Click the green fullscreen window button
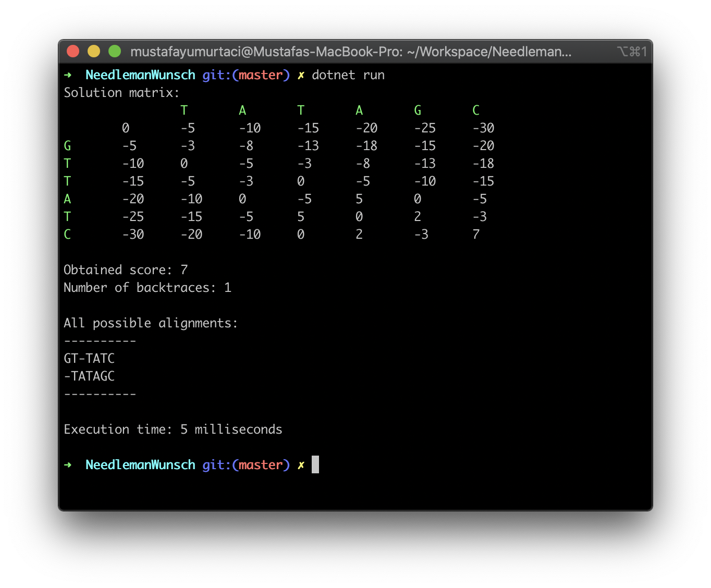 pyautogui.click(x=115, y=51)
